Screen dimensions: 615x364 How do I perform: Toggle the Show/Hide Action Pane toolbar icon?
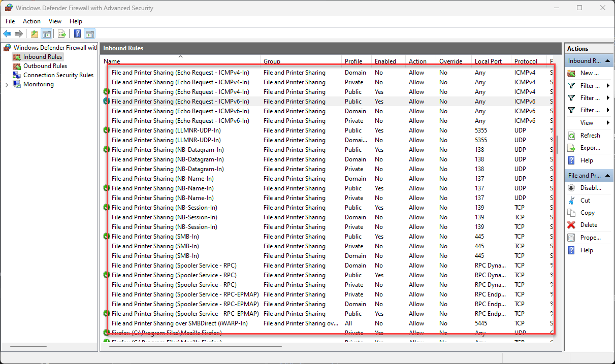tap(90, 34)
